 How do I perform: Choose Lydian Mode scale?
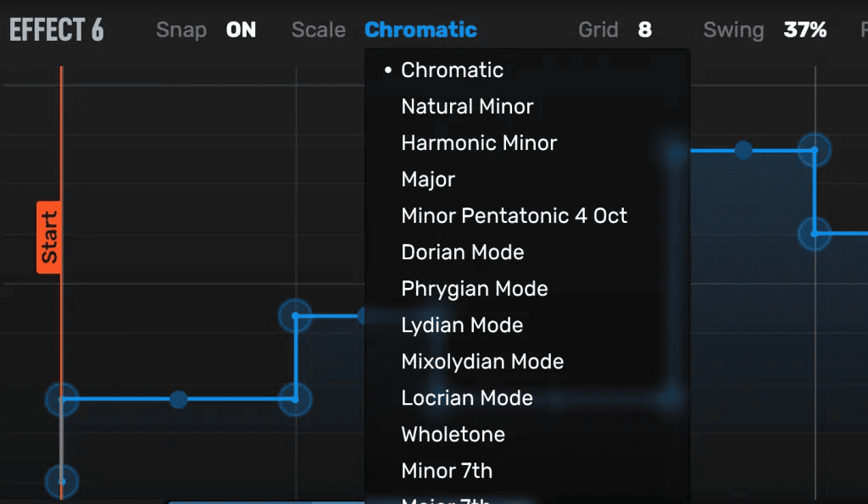tap(462, 325)
